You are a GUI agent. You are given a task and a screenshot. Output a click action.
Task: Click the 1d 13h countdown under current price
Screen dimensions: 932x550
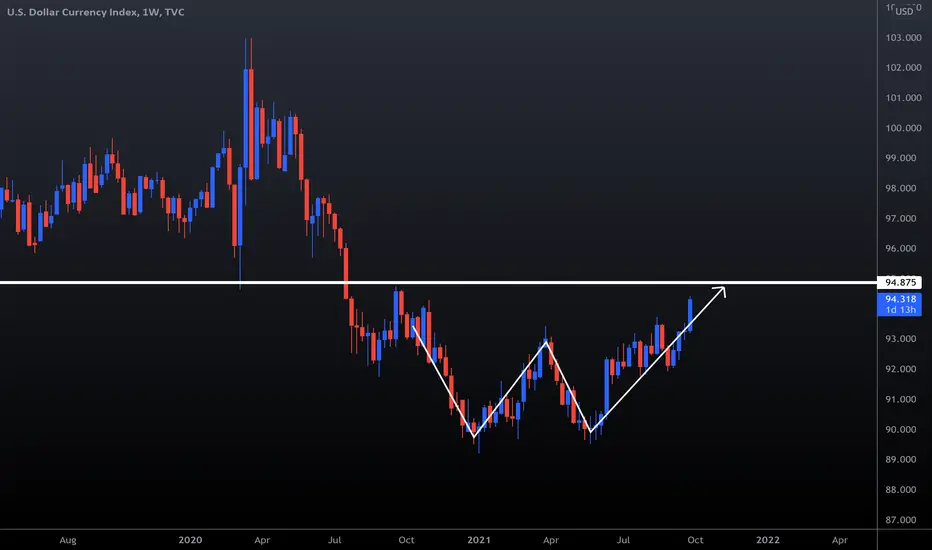pos(900,310)
